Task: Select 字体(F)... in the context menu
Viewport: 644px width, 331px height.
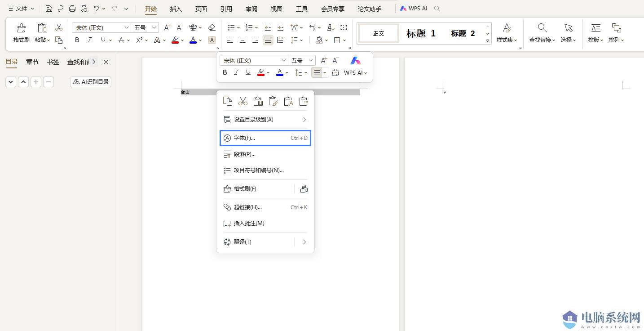Action: (x=265, y=138)
